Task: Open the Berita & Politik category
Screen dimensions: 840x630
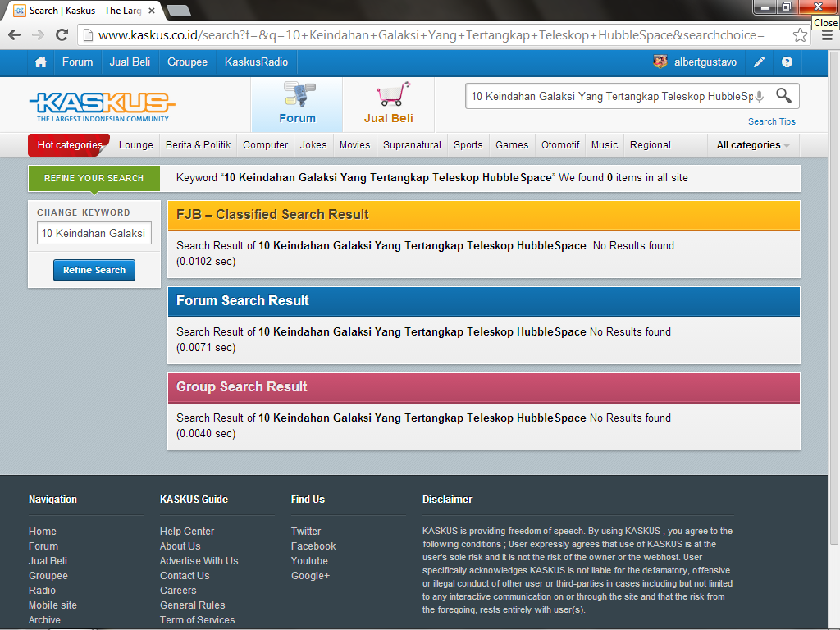Action: tap(198, 145)
